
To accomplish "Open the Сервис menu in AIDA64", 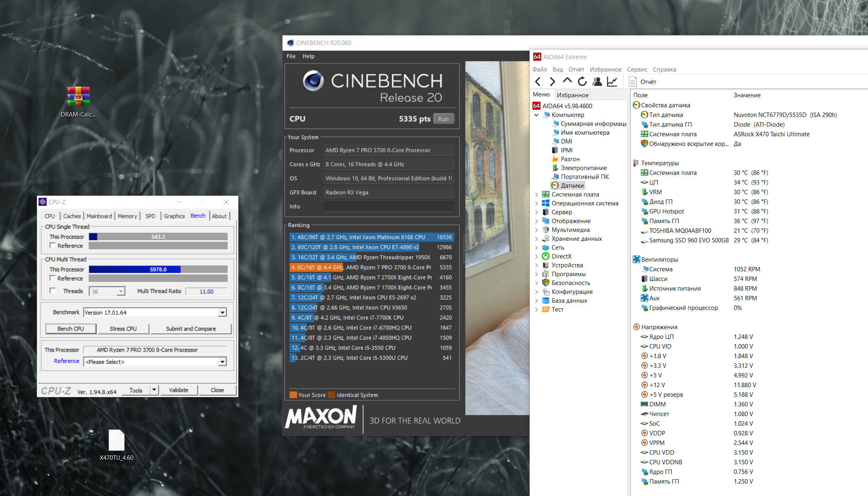I will point(637,69).
